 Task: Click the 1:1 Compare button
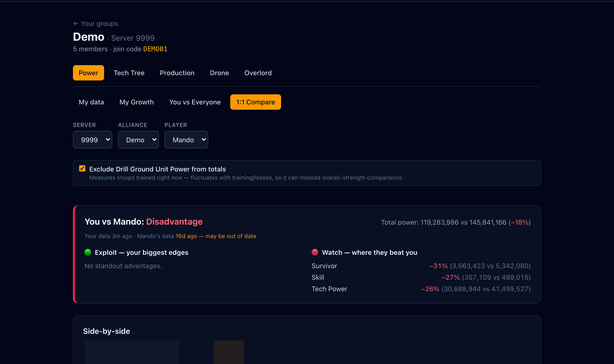(x=255, y=102)
